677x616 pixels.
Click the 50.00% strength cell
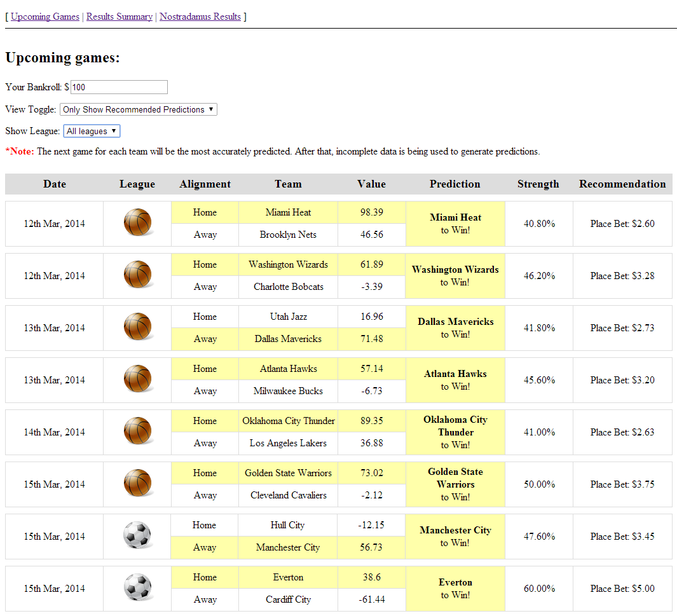tap(539, 485)
